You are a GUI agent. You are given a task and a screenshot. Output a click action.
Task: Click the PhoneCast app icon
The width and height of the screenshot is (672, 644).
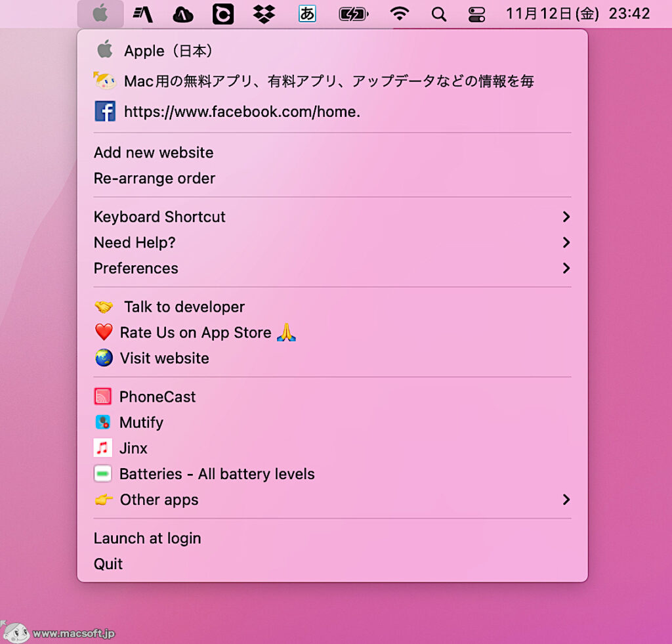pyautogui.click(x=103, y=397)
